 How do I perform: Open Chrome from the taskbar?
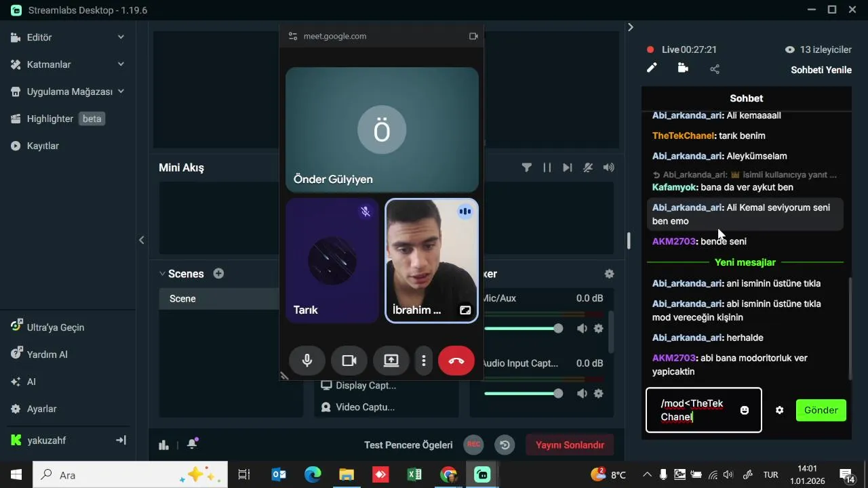[x=448, y=474]
